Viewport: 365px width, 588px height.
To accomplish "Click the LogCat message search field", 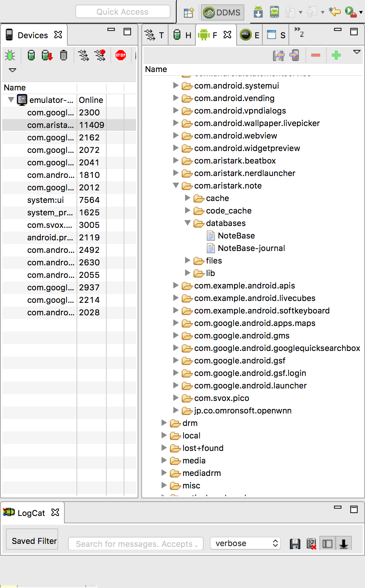I will [136, 544].
